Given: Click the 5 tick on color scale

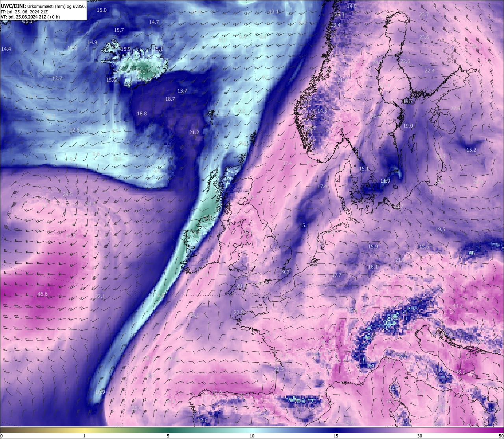Looking at the screenshot, I should (168, 436).
